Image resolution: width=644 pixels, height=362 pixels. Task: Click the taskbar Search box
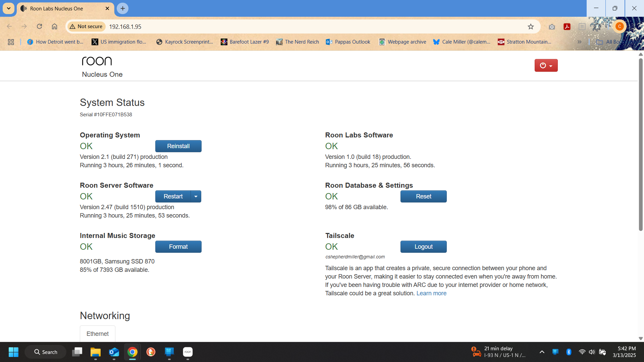click(x=46, y=352)
